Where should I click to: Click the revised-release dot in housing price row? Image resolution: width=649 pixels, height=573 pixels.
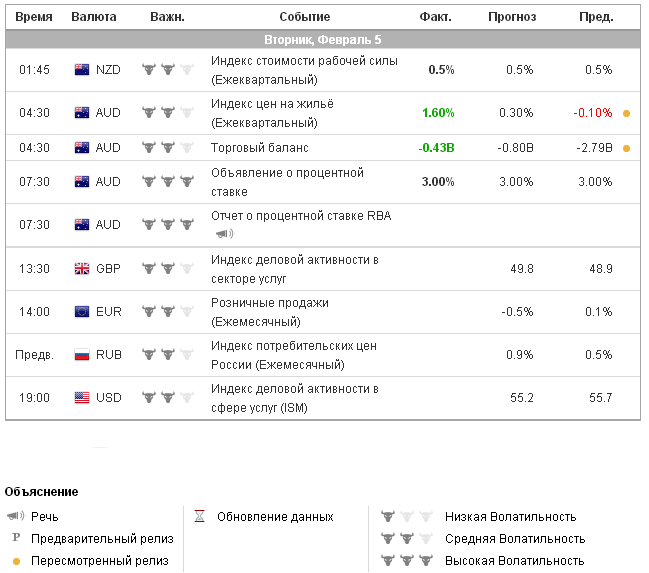626,113
